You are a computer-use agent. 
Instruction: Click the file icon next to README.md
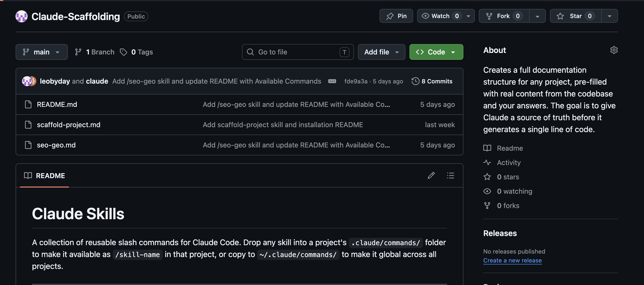point(28,104)
